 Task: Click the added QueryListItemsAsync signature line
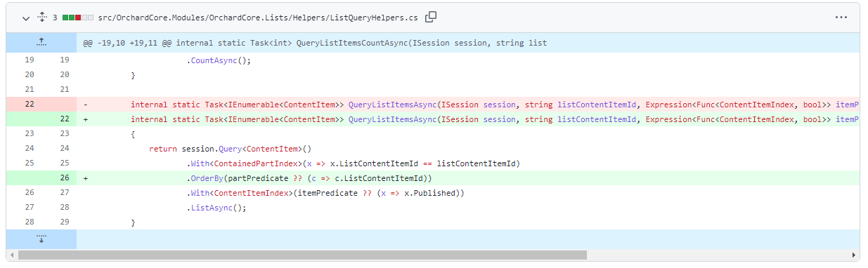pos(468,119)
